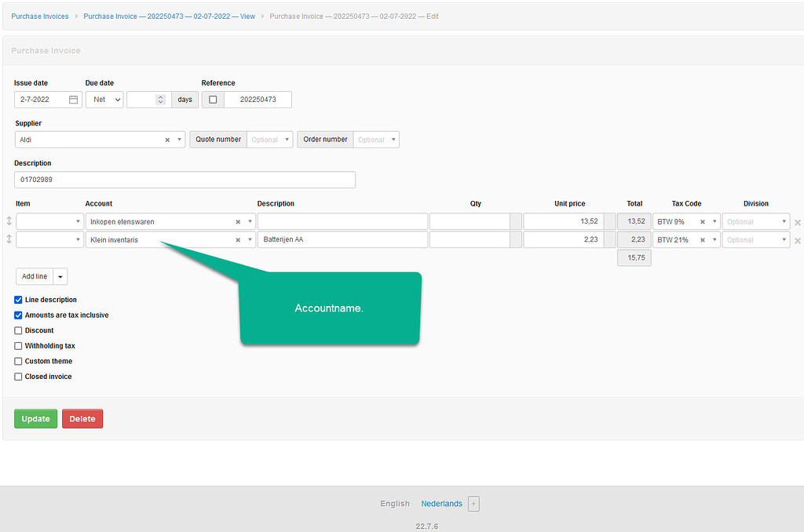Click the English language label
The image size is (804, 532).
click(395, 504)
